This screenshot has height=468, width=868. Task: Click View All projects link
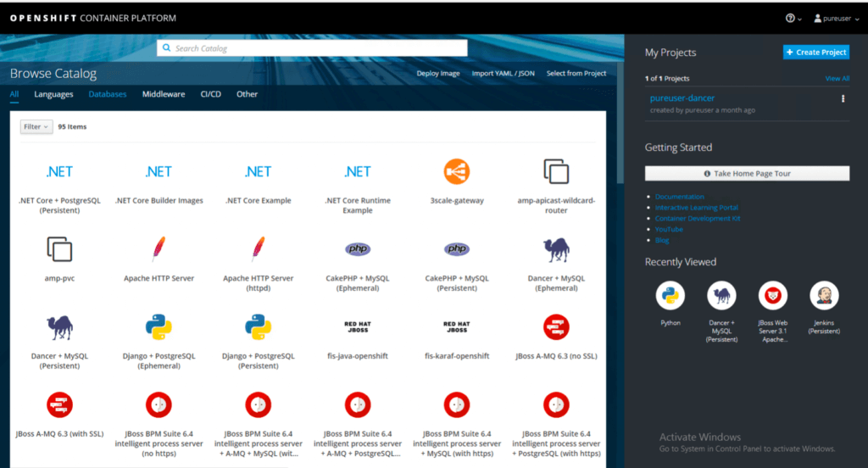click(x=837, y=79)
